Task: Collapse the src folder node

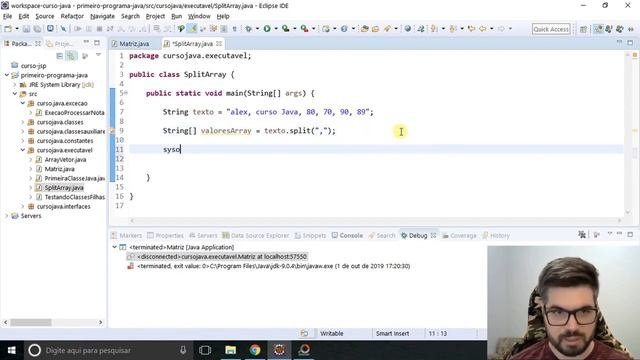Action: tap(15, 94)
